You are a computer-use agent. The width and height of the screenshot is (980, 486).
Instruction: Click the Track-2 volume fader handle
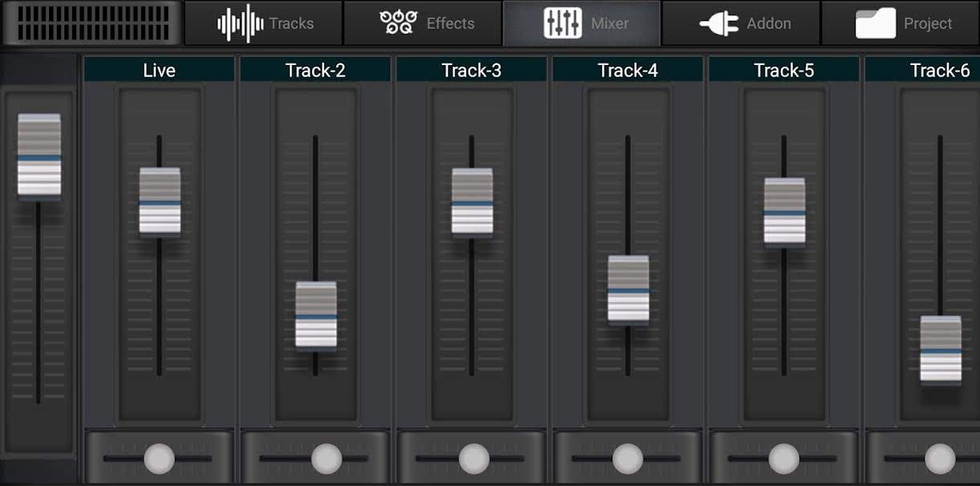[316, 315]
